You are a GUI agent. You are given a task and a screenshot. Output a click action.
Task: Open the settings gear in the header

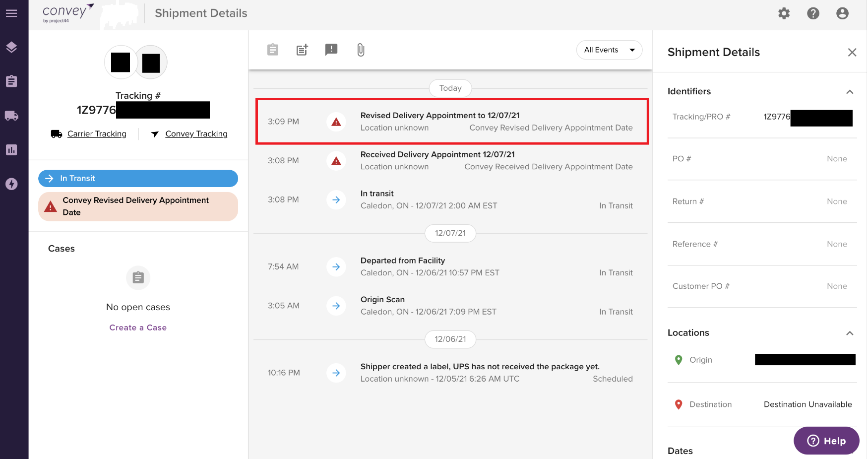click(x=784, y=13)
